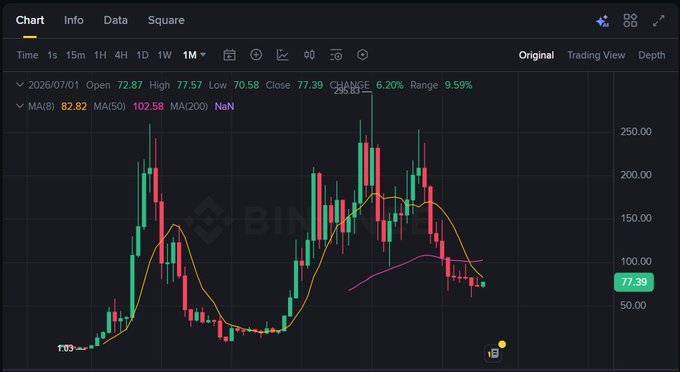
Task: Click the add indicator plus-circle icon
Action: click(x=256, y=55)
